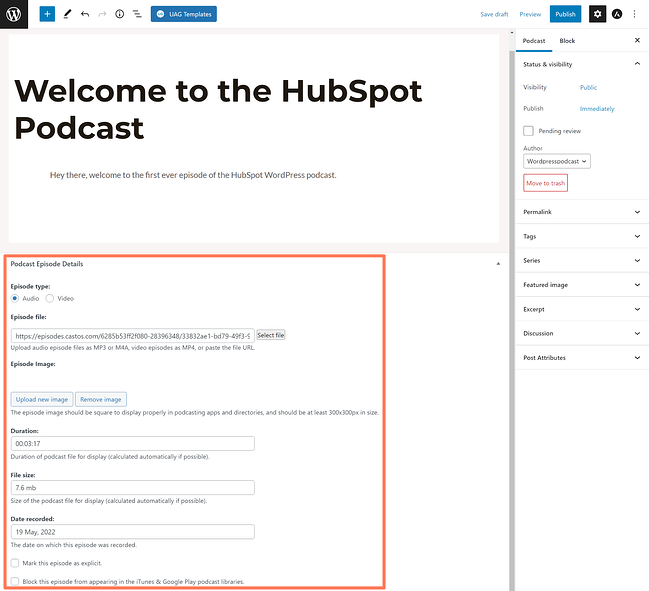Click the blue add block plus button
The height and width of the screenshot is (591, 649).
[x=47, y=14]
